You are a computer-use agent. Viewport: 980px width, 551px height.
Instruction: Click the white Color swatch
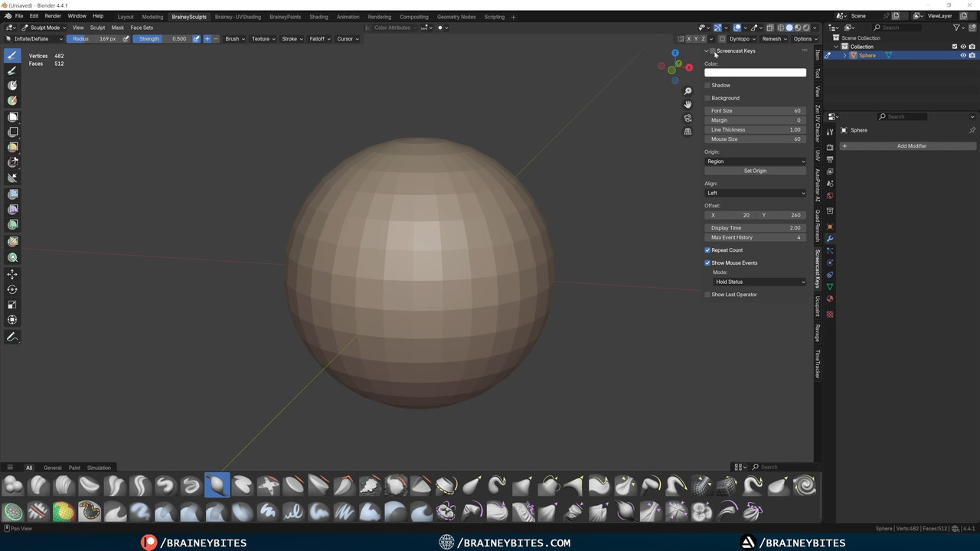point(755,73)
